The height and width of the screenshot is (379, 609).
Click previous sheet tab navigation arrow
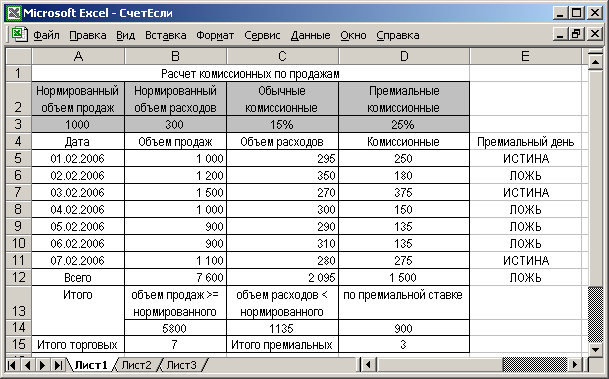pos(27,365)
